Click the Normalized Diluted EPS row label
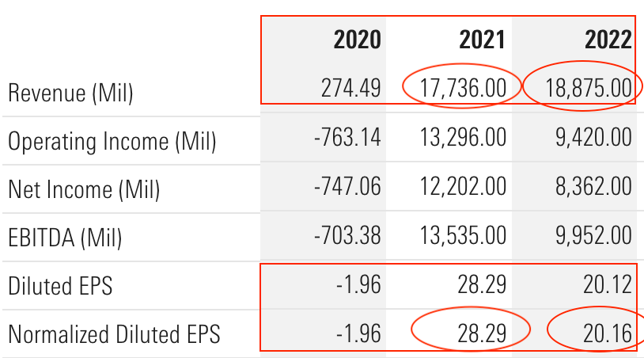Viewport: 644px width, 358px height. tap(114, 333)
